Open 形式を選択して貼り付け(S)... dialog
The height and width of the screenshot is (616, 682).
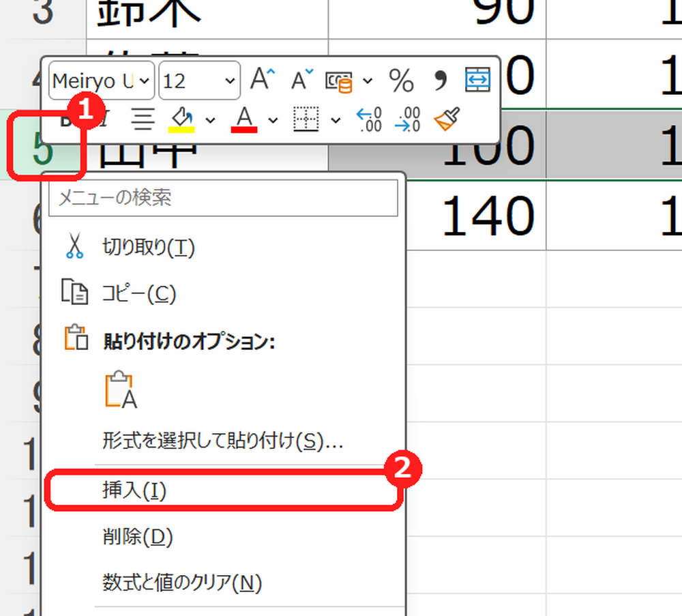tap(223, 441)
